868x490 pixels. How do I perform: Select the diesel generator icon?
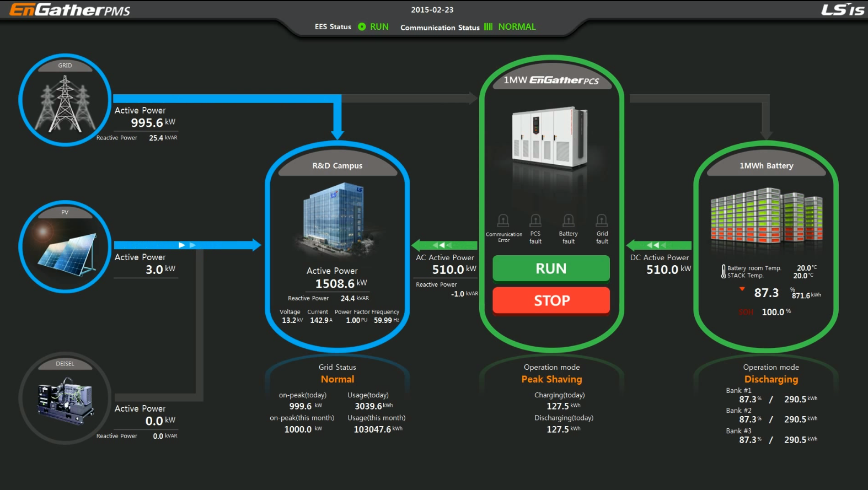coord(65,400)
